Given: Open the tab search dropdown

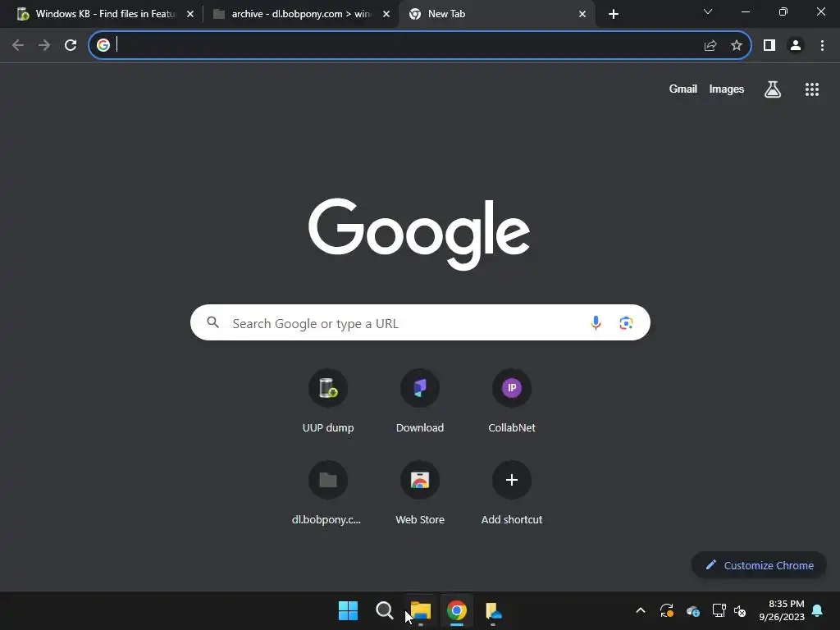Looking at the screenshot, I should pos(708,11).
